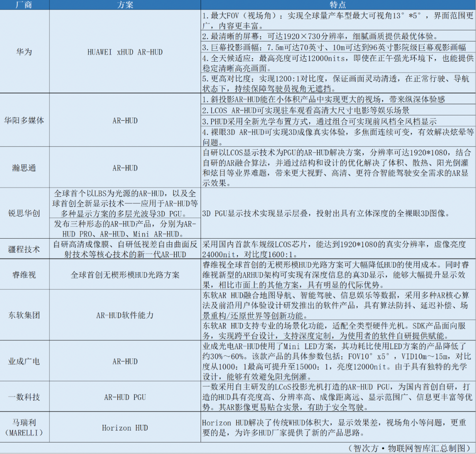Select the 华阳多媒体 vendor cell

[25, 120]
